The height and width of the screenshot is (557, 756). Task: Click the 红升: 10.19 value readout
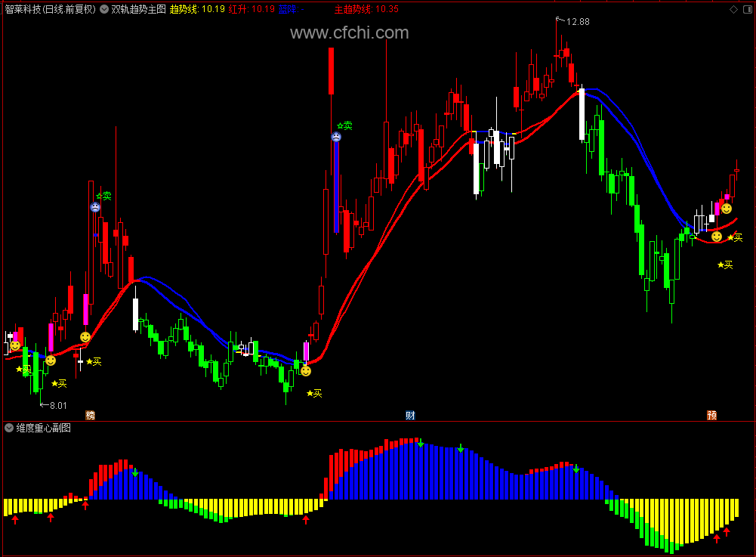[251, 9]
